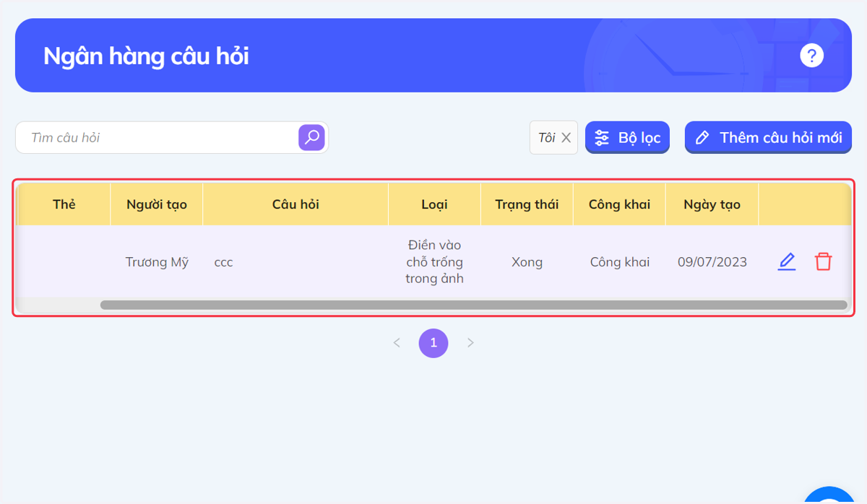Click the Trạng thái column header
The height and width of the screenshot is (504, 867).
(x=527, y=204)
